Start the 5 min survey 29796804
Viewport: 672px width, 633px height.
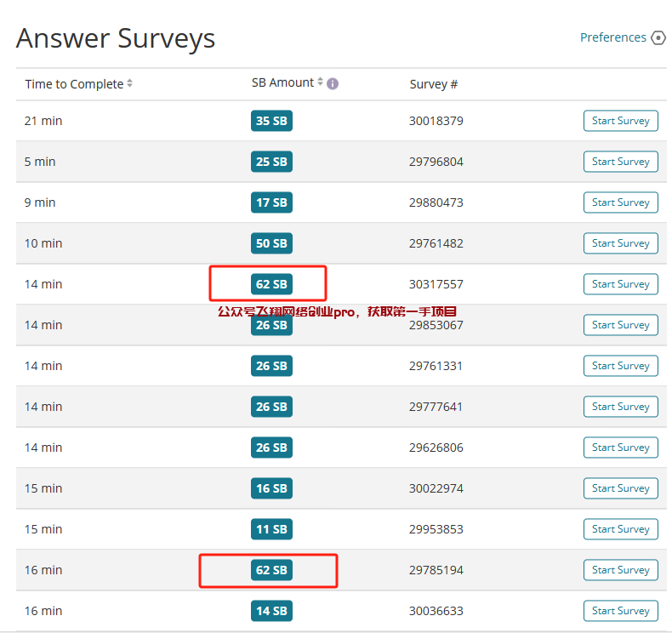[620, 162]
